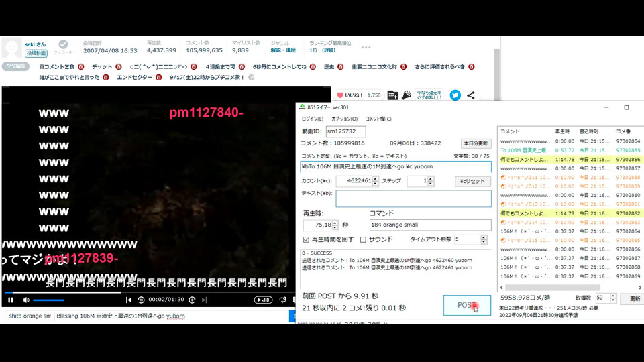644x362 pixels.
Task: Click the party popper icon
Action: [407, 95]
